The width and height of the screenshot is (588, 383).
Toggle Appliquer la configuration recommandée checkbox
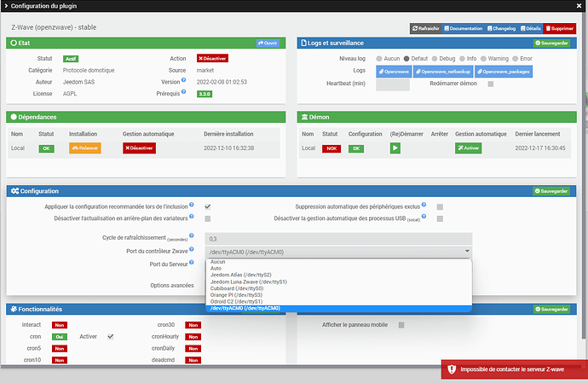208,207
